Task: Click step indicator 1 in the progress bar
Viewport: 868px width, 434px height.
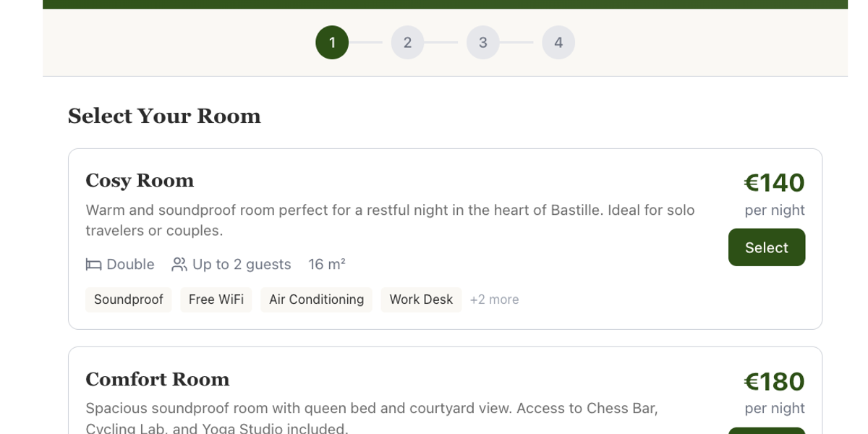Action: point(331,42)
